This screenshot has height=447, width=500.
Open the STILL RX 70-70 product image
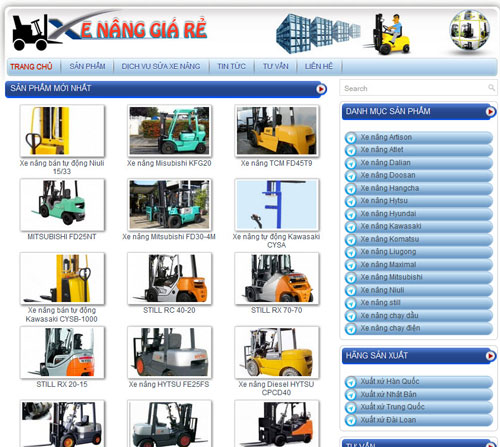click(x=277, y=278)
